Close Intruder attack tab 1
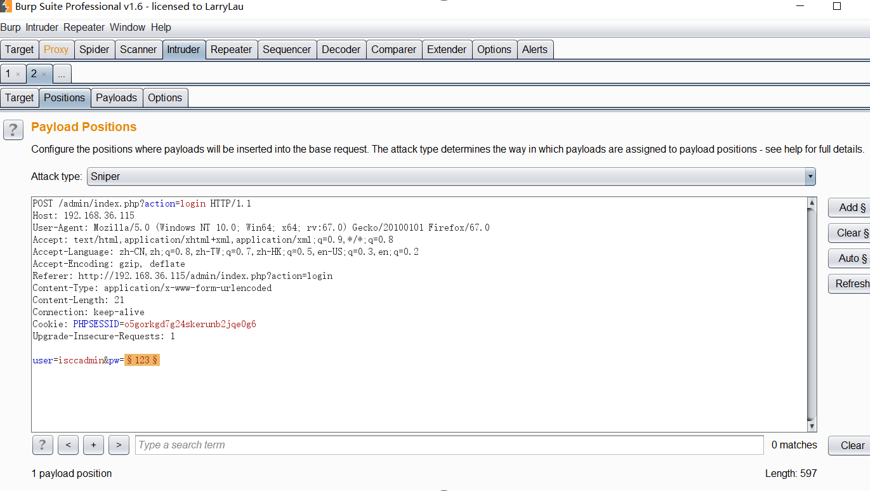Image resolution: width=870 pixels, height=491 pixels. 18,74
